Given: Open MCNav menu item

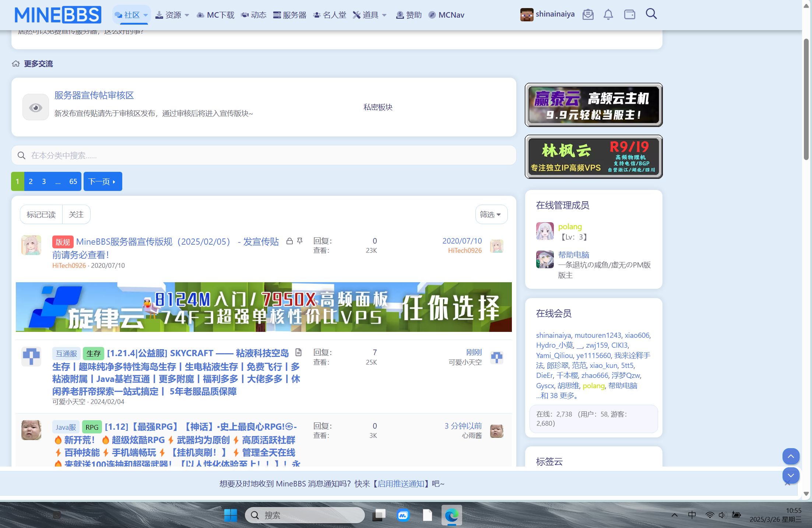Looking at the screenshot, I should (x=447, y=15).
